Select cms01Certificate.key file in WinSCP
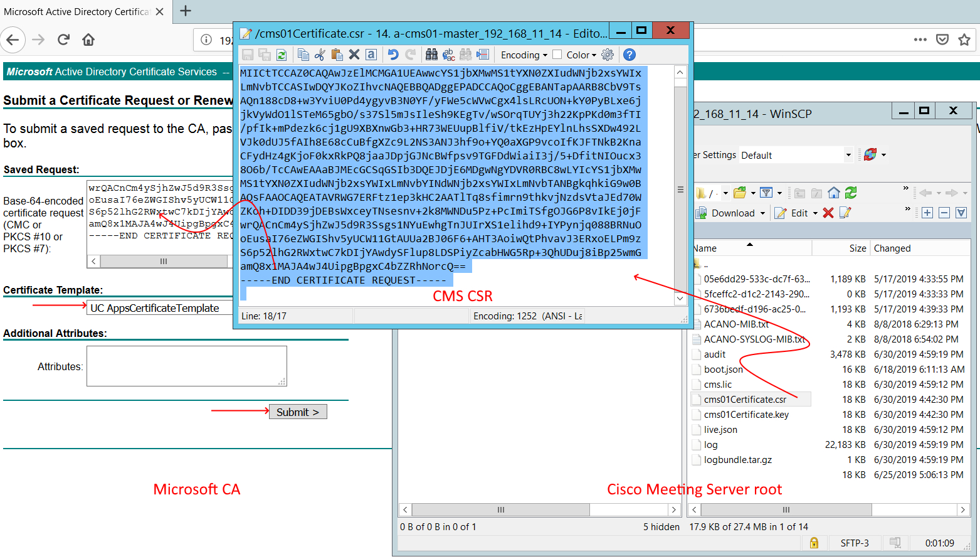Screen dimensions: 980x559 746,414
